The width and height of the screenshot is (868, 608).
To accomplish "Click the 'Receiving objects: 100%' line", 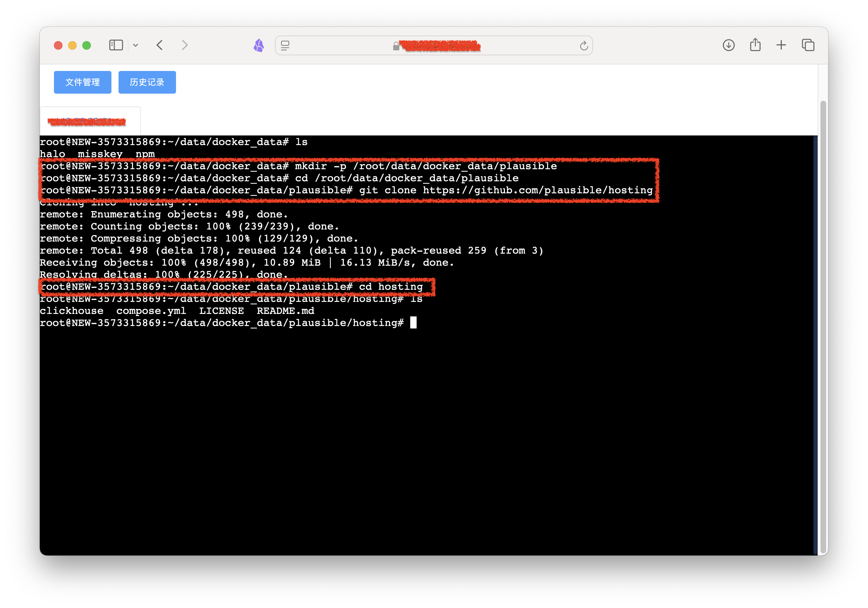I will [x=247, y=262].
